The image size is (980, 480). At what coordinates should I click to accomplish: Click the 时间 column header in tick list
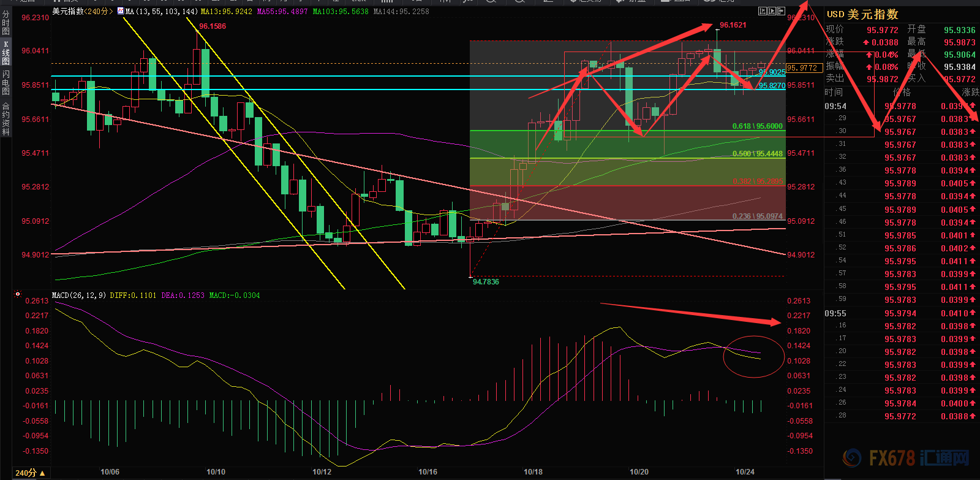(x=834, y=92)
